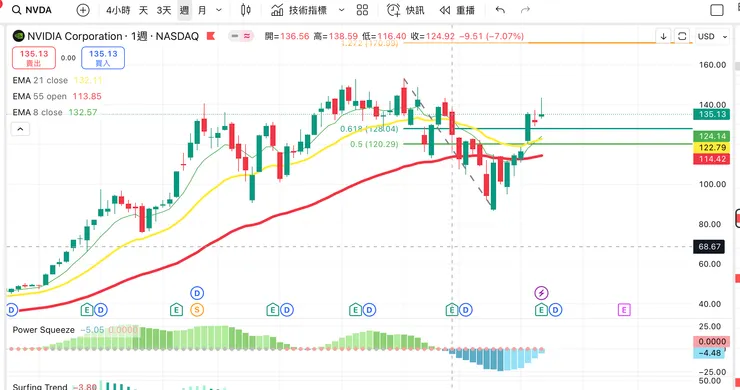Click the red 114.42 price axis label

point(712,159)
